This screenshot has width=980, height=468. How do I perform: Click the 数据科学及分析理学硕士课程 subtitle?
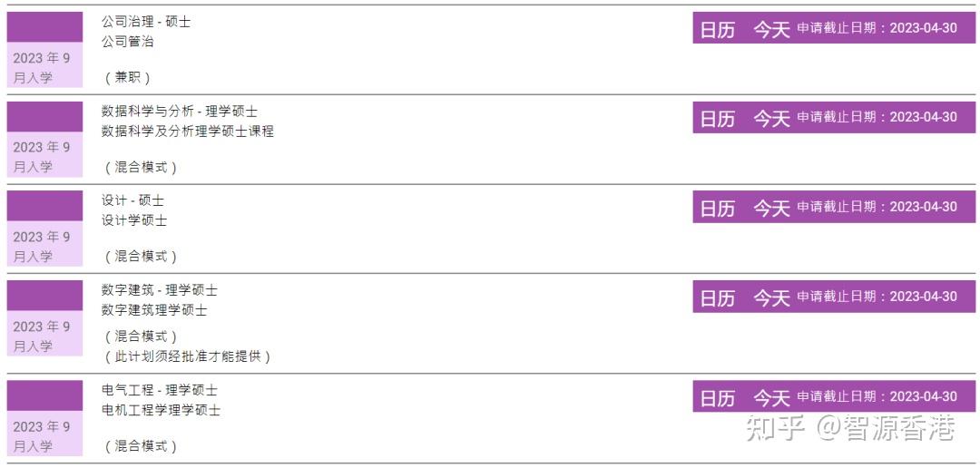click(x=187, y=132)
